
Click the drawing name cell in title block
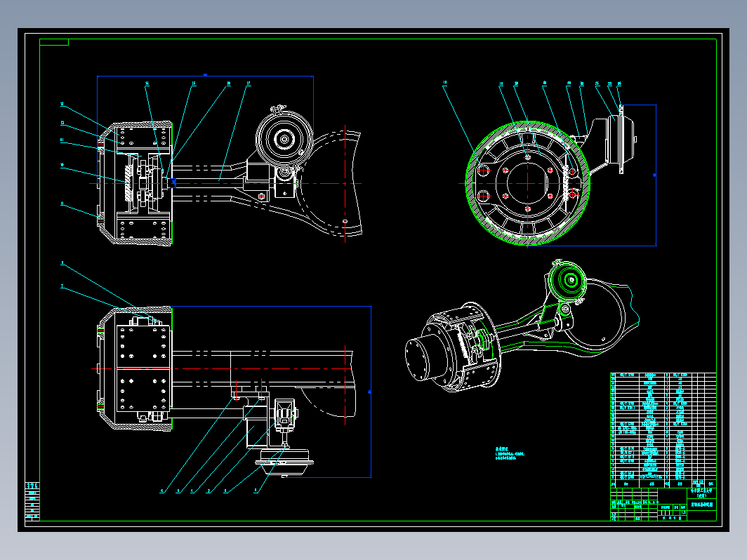(x=702, y=505)
